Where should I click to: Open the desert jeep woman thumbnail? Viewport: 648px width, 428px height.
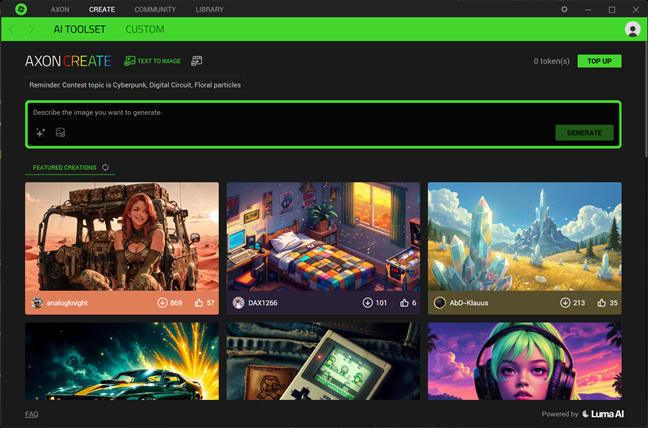point(122,236)
